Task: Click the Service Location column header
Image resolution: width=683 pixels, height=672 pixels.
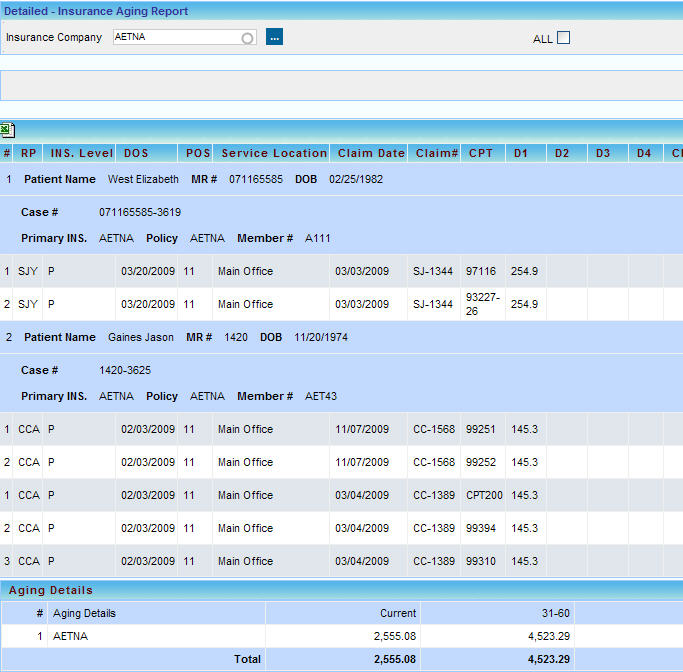Action: [x=273, y=153]
